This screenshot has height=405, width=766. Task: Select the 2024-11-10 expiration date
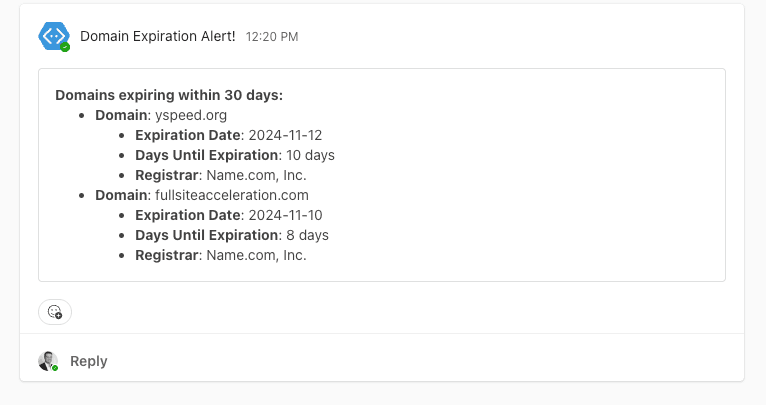(285, 215)
